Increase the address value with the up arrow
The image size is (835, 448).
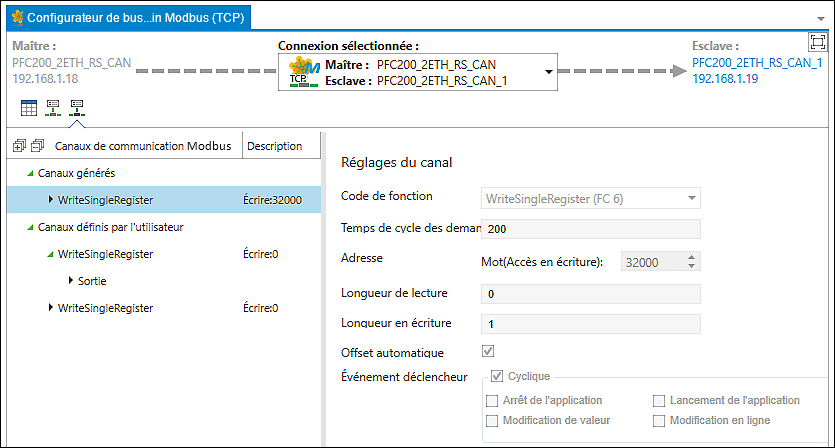(691, 257)
